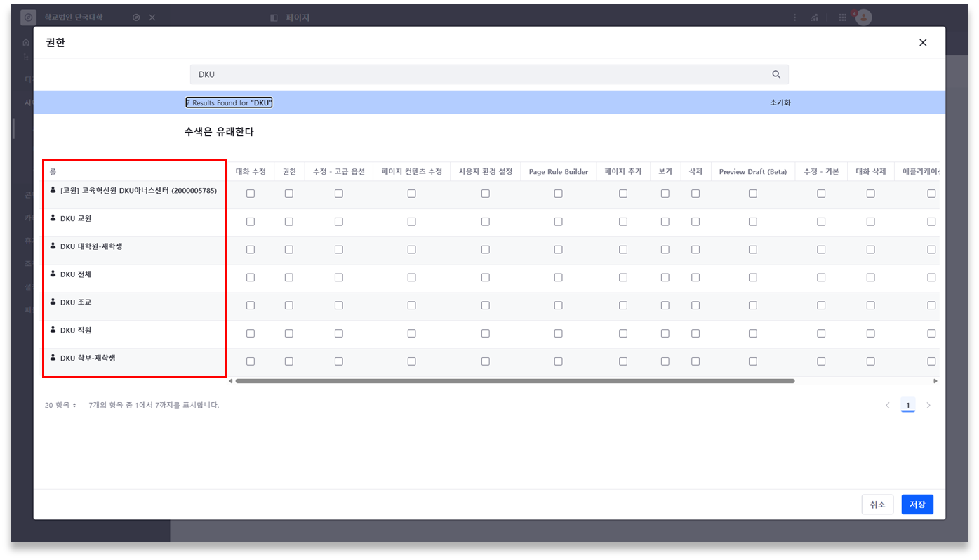979x560 pixels.
Task: Click the user icon beside DKU 직원
Action: point(53,329)
